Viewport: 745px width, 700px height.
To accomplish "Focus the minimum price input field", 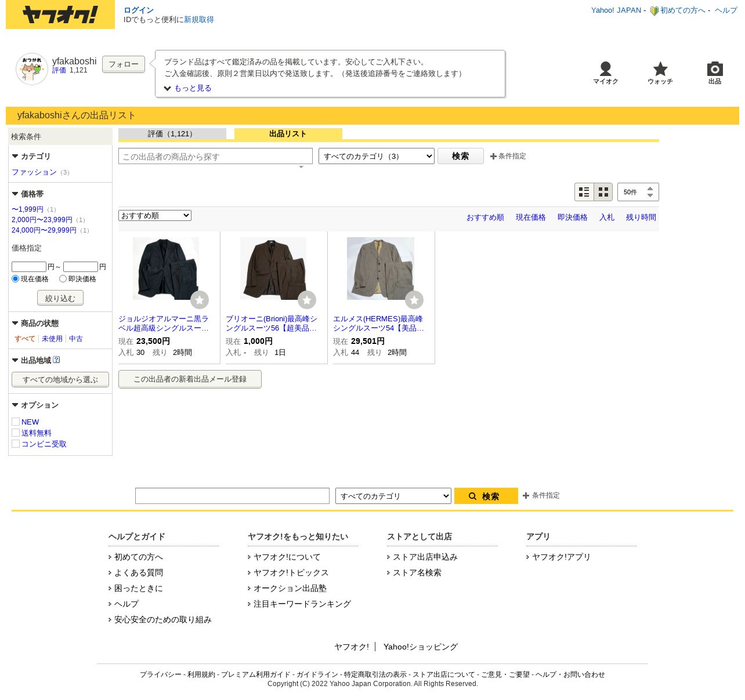I will (29, 267).
